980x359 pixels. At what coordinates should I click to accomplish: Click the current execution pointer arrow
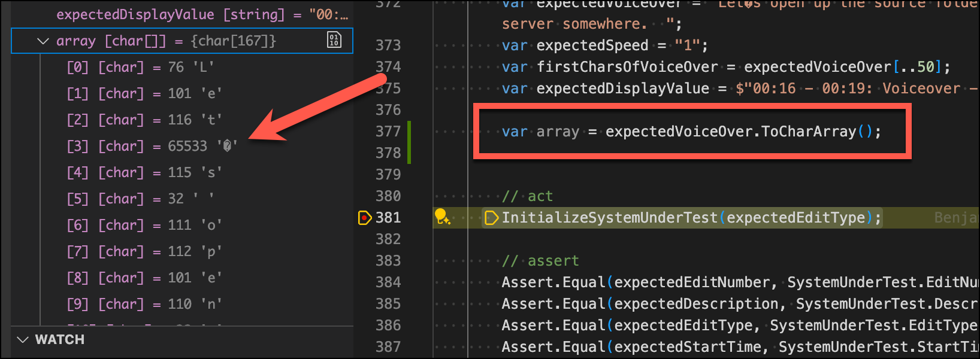point(491,218)
